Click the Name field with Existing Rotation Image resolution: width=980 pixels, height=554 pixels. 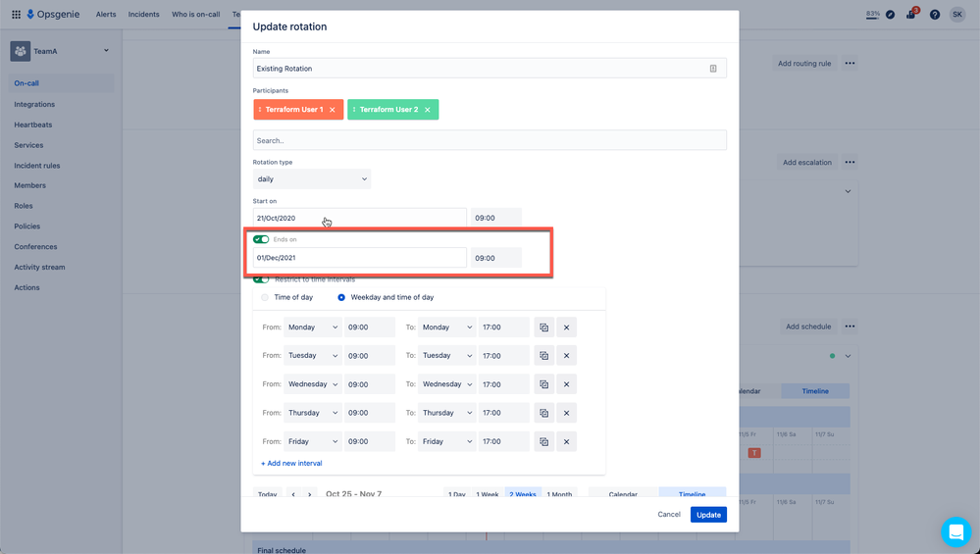pos(490,69)
